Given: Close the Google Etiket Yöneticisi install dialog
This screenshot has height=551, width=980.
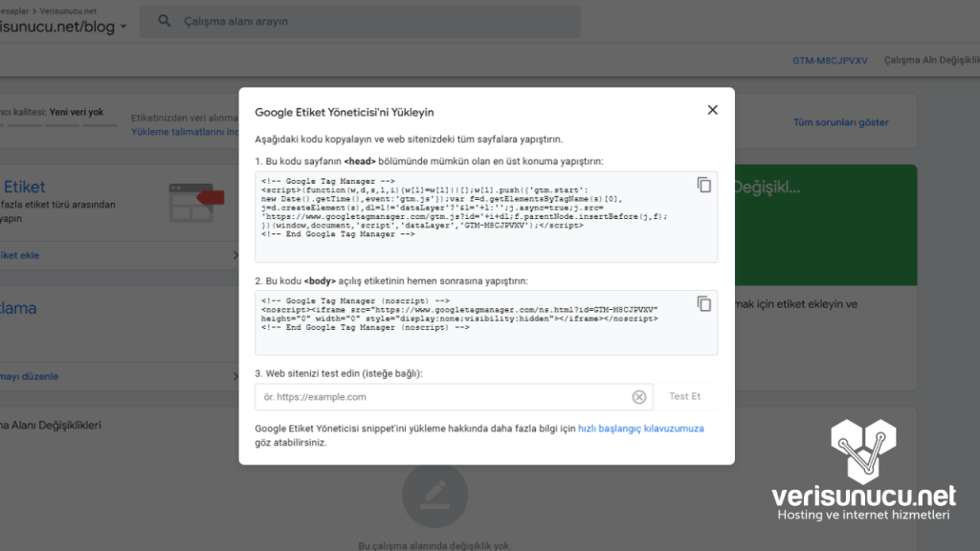Looking at the screenshot, I should 712,110.
